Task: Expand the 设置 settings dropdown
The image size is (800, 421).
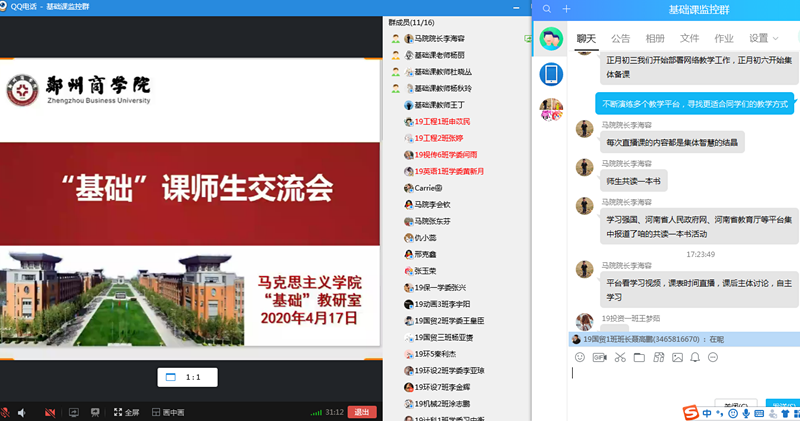Action: coord(764,38)
